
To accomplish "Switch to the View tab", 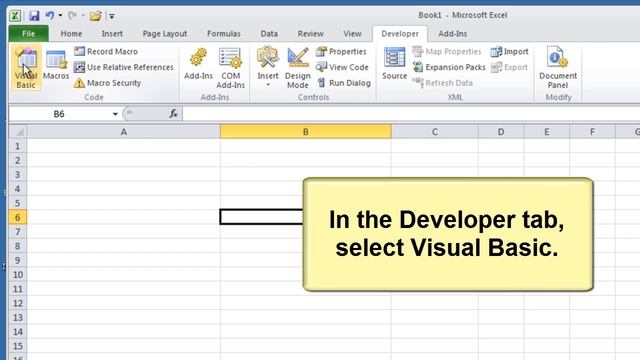I will (x=352, y=33).
